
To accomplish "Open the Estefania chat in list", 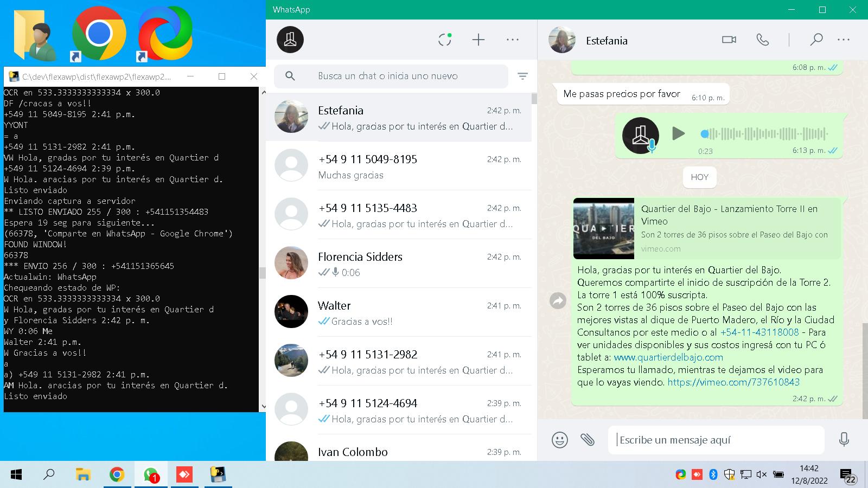I will pyautogui.click(x=399, y=118).
